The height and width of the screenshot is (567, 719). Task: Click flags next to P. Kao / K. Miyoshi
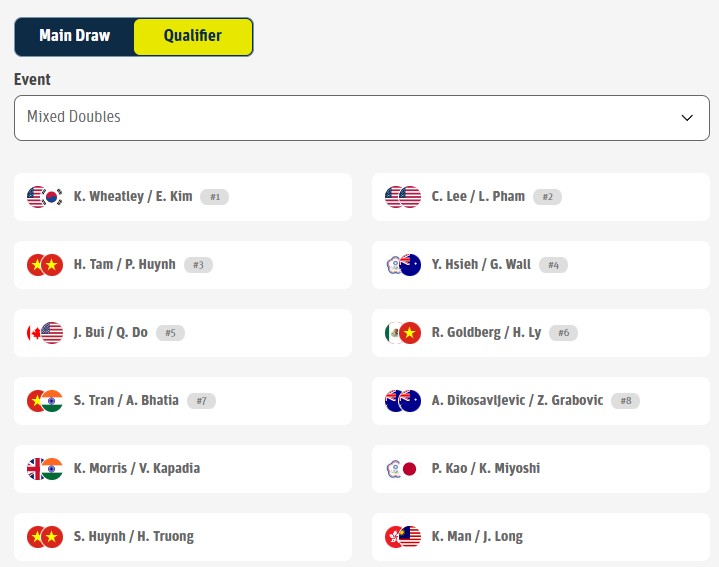(403, 469)
